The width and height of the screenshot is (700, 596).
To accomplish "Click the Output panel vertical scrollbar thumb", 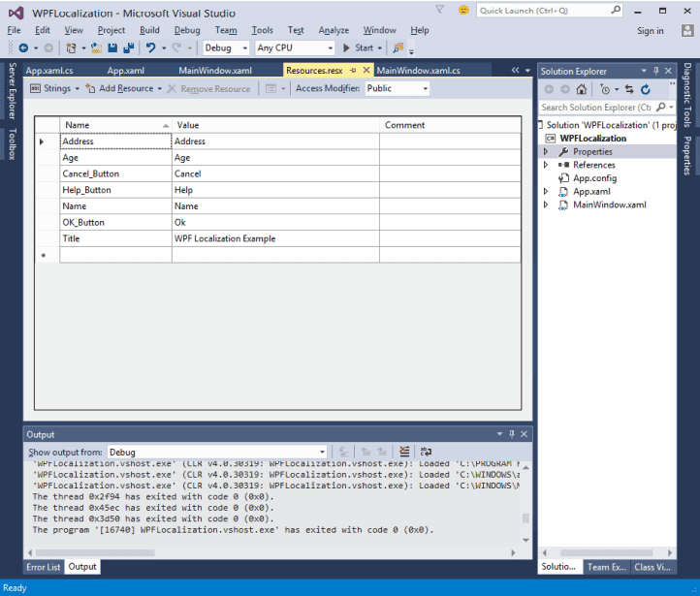I will click(525, 518).
